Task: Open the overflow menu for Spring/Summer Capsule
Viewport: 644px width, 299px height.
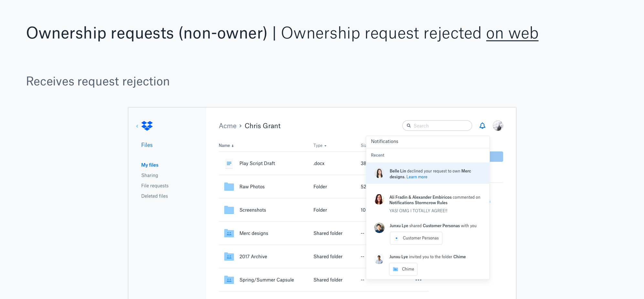Action: [418, 280]
